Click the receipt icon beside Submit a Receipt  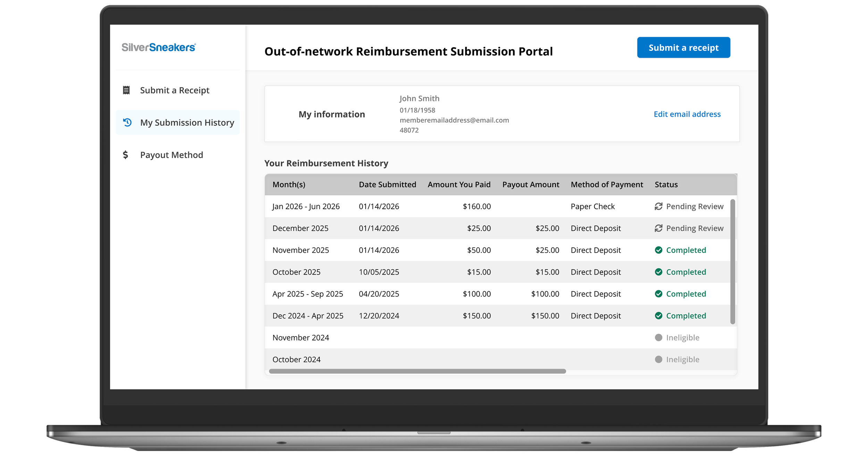pyautogui.click(x=126, y=90)
